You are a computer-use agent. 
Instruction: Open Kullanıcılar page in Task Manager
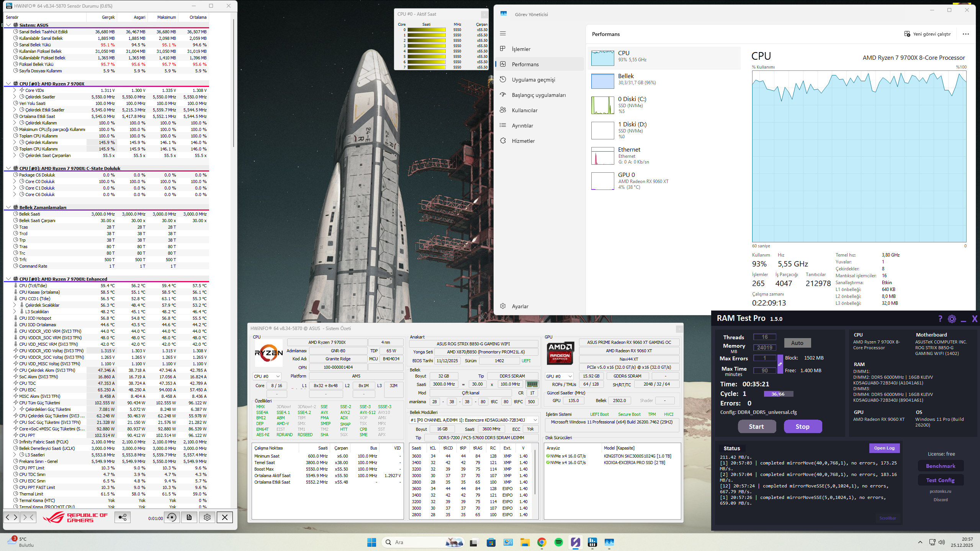539,110
